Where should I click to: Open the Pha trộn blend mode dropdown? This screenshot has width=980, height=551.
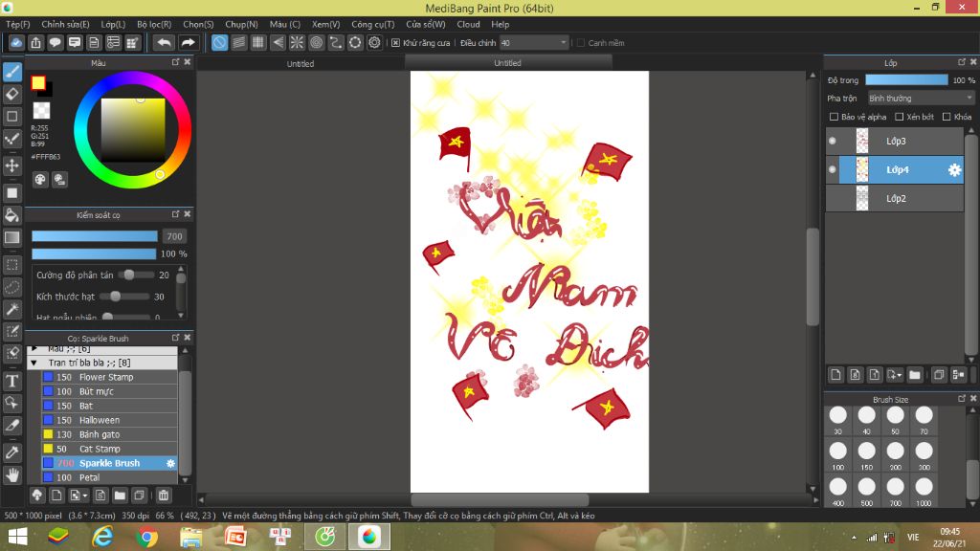pos(921,99)
